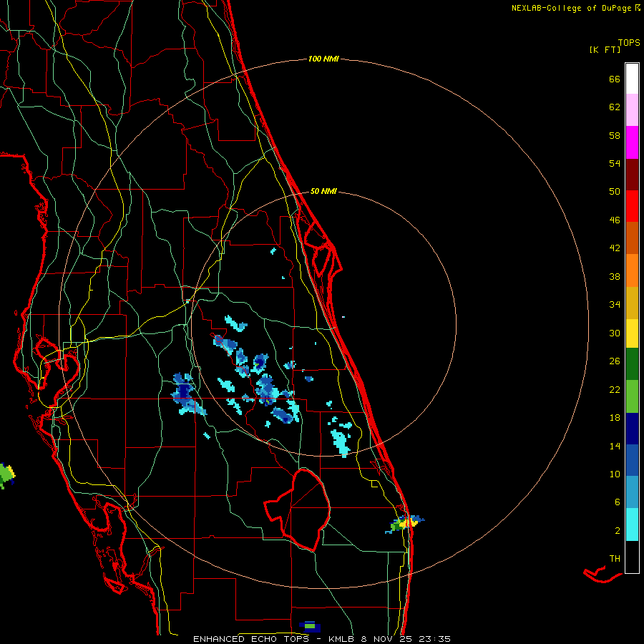The height and width of the screenshot is (644, 644).
Task: Click the bright red 50 kft swatch
Action: 632,206
